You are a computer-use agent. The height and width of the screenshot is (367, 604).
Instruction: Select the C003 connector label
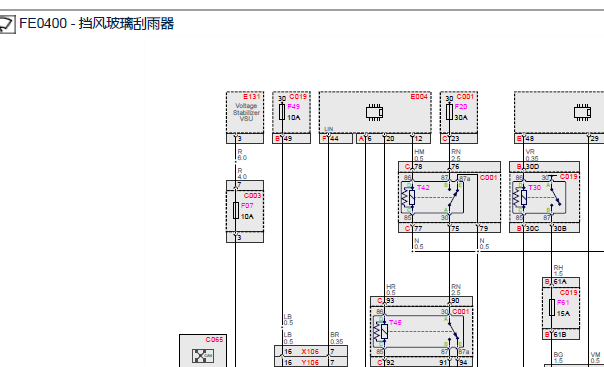(252, 196)
